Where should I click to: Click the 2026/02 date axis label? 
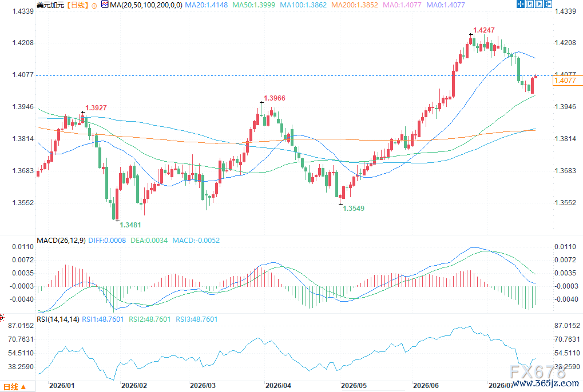click(x=134, y=385)
